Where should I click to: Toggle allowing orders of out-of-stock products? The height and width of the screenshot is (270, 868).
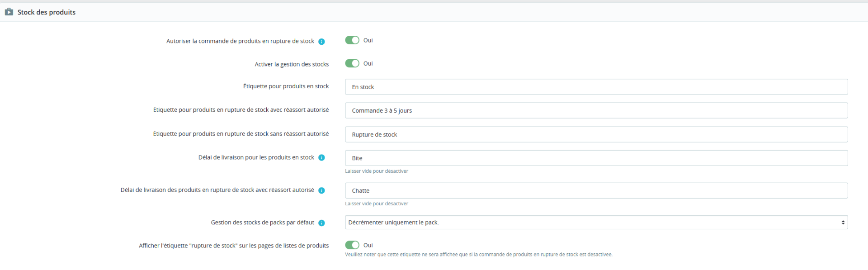coord(352,40)
